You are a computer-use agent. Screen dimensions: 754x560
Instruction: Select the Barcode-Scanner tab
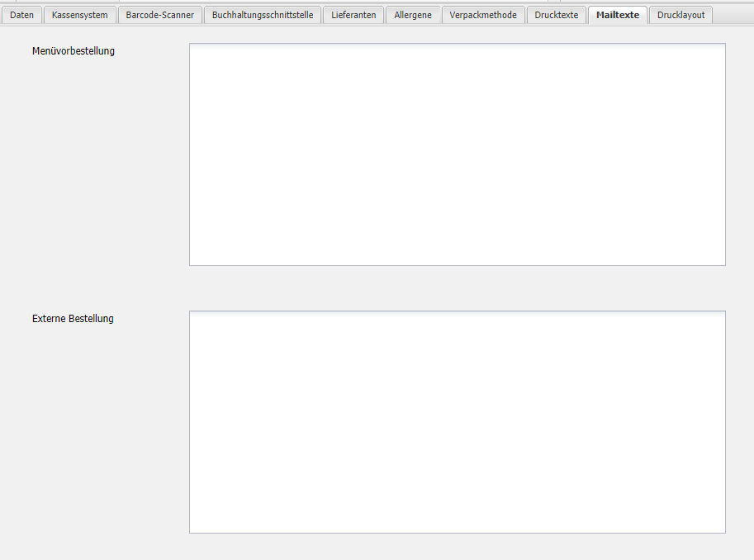(x=159, y=15)
